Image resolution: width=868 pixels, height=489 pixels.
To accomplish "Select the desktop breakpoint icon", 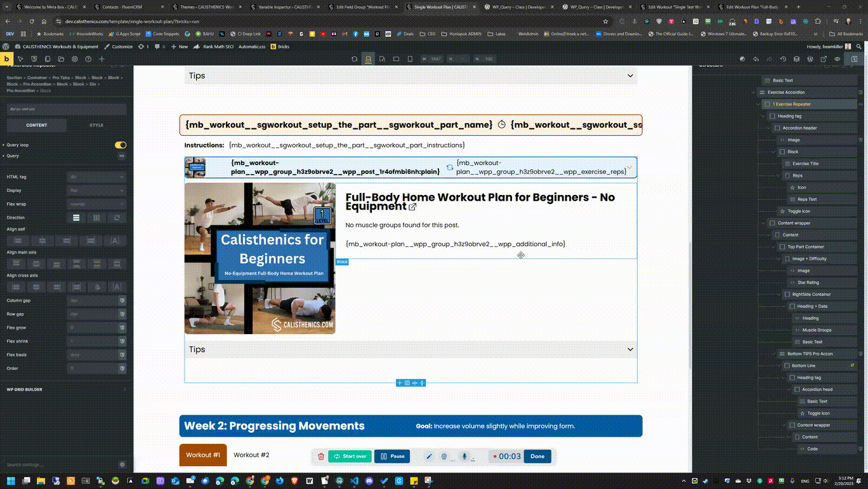I will coord(368,59).
